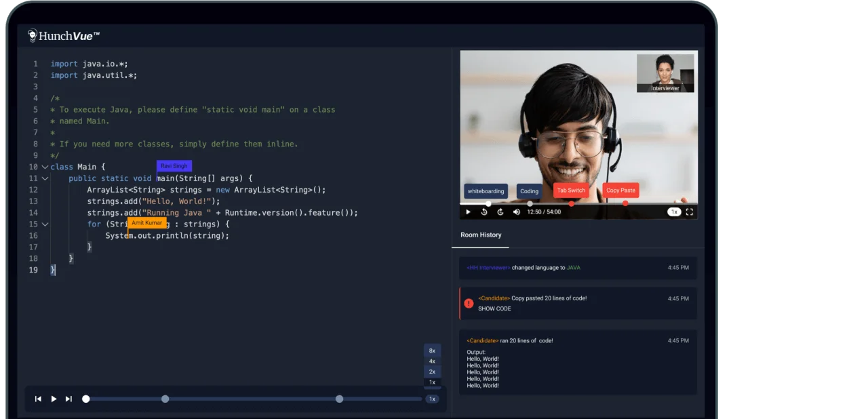Click the SHOW CODE link
The height and width of the screenshot is (419, 868).
pos(494,308)
